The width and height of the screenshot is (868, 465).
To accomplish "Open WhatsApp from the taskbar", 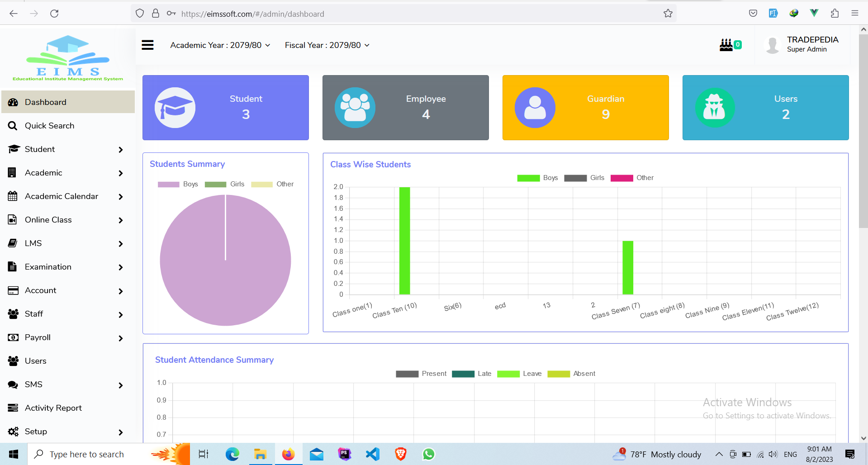I will (x=428, y=454).
